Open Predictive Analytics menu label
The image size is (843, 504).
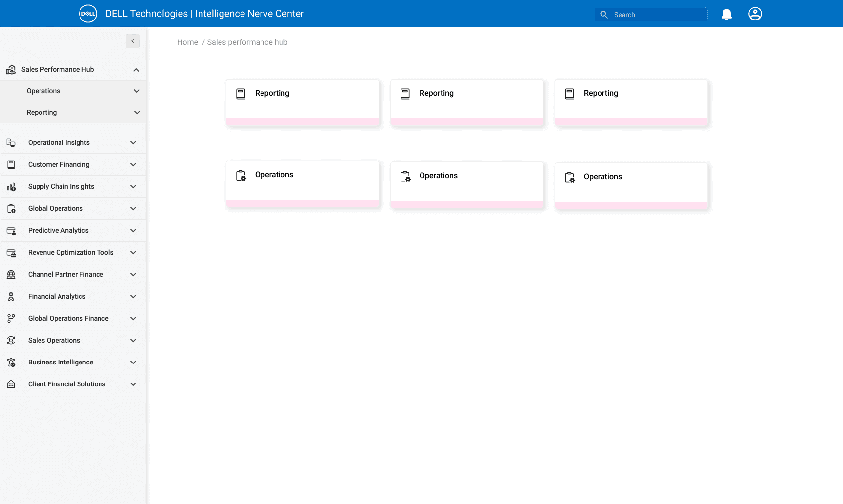[59, 230]
